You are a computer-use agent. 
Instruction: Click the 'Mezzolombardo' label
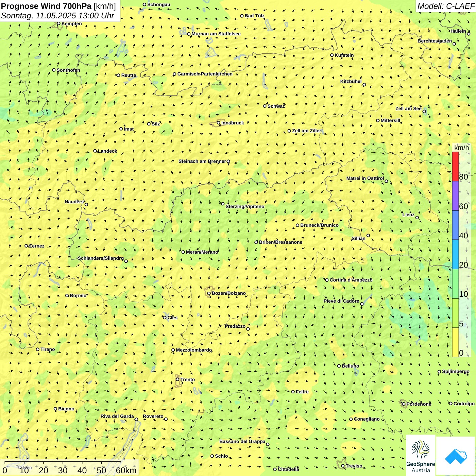click(x=194, y=350)
